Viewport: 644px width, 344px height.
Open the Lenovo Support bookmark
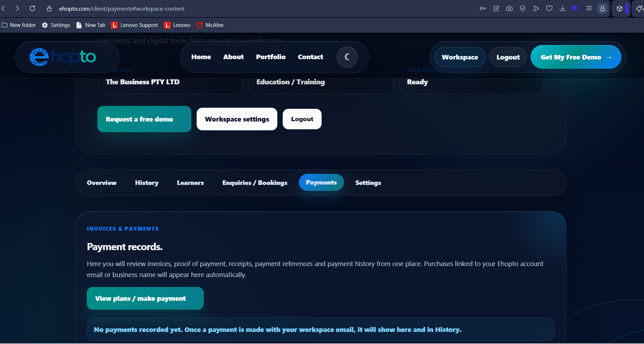(135, 25)
